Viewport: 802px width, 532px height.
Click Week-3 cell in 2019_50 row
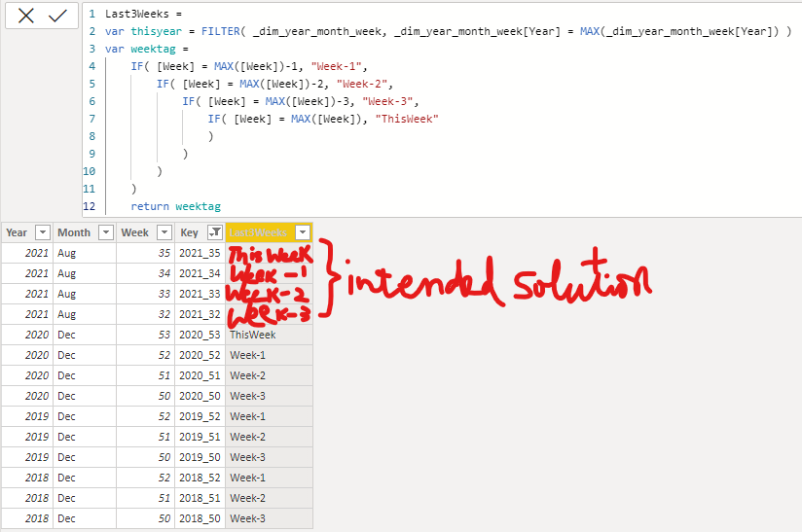click(269, 457)
